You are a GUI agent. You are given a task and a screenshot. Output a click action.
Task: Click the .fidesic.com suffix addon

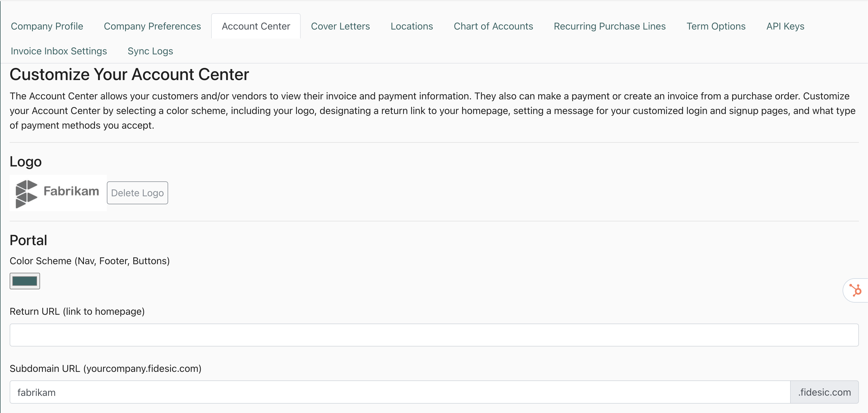pos(824,392)
